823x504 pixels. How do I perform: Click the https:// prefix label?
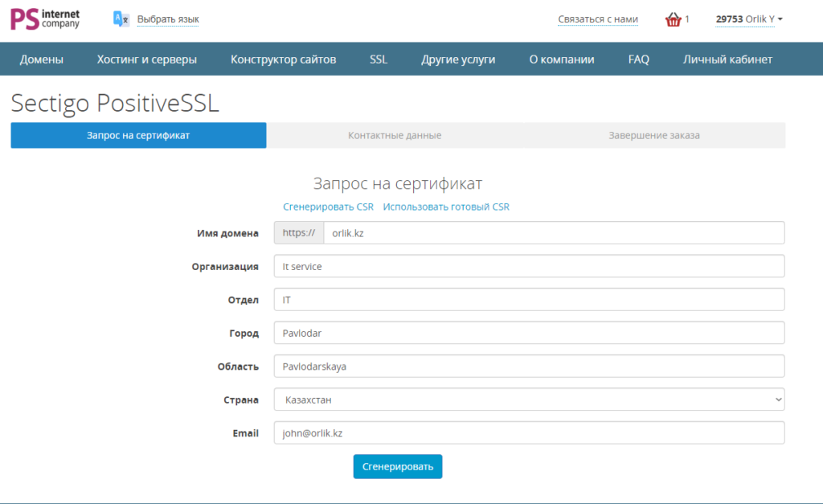(x=299, y=233)
